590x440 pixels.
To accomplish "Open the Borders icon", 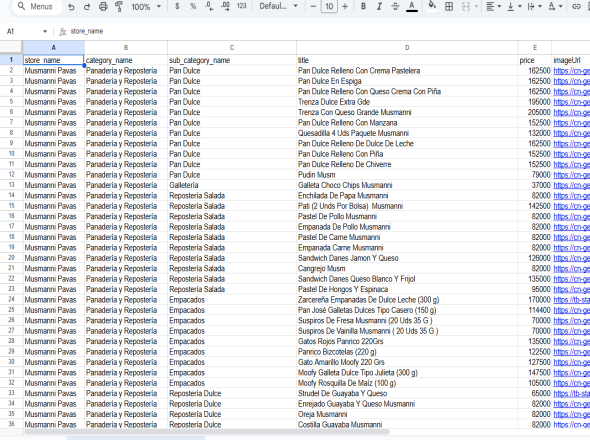I will [449, 6].
